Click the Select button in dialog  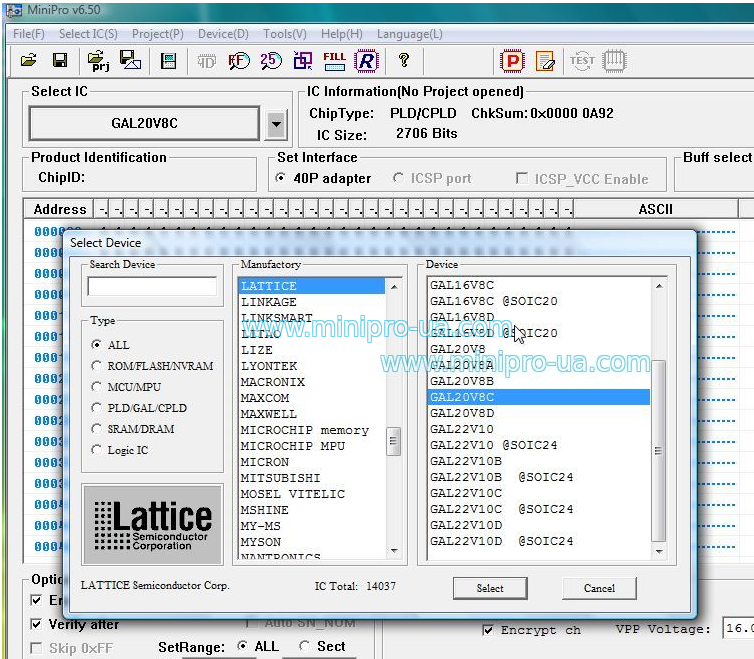coord(490,588)
